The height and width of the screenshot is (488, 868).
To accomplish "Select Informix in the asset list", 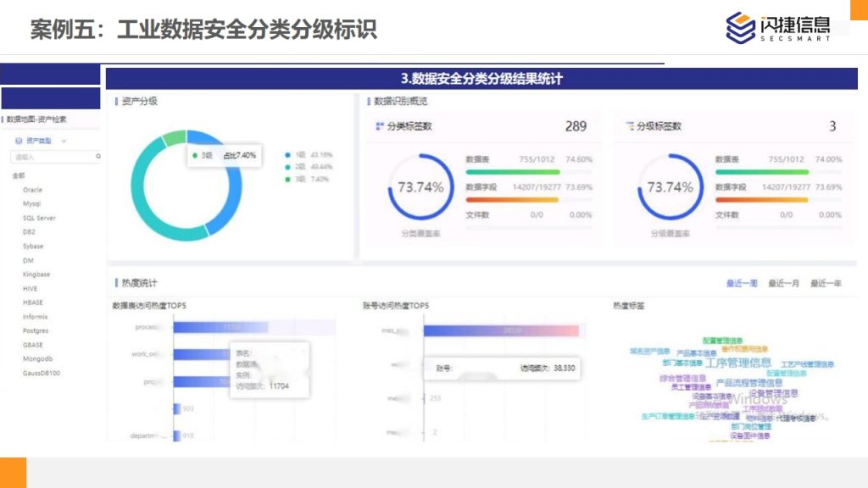I will [35, 317].
